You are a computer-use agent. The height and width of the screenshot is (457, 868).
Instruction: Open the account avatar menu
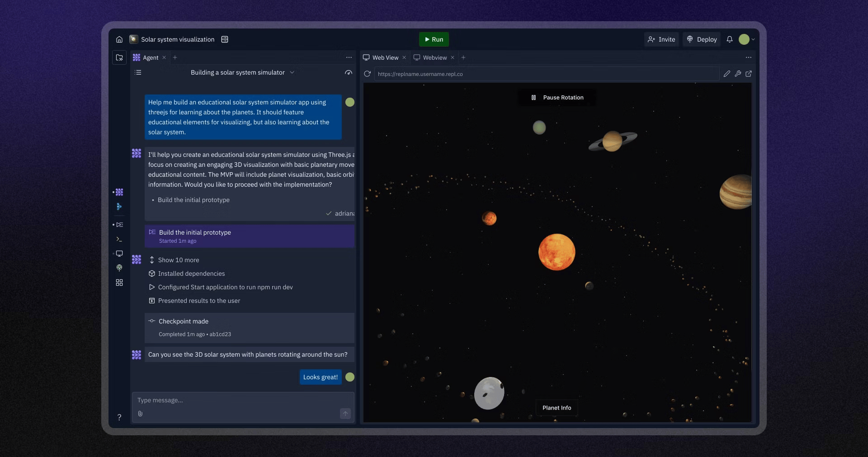pyautogui.click(x=745, y=39)
